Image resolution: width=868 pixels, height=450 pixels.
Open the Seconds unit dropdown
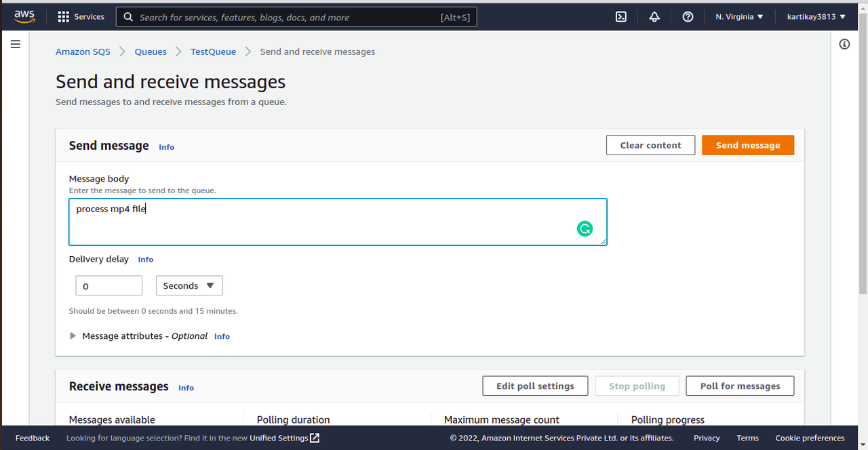[x=189, y=286]
